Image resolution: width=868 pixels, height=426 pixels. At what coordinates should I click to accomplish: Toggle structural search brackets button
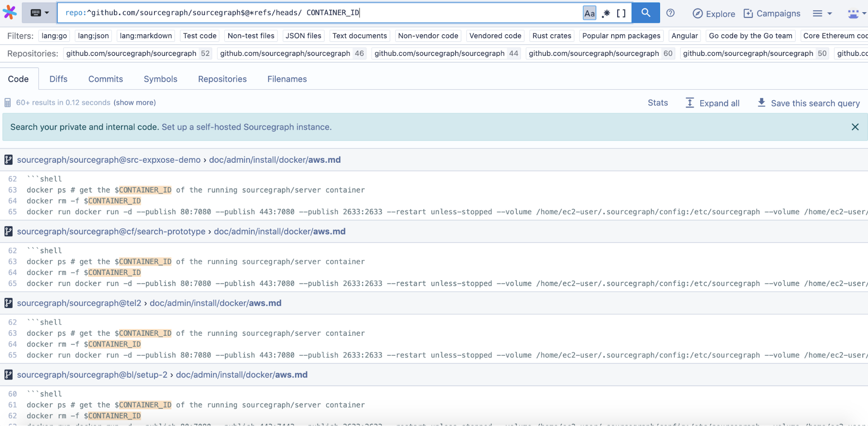pyautogui.click(x=621, y=13)
